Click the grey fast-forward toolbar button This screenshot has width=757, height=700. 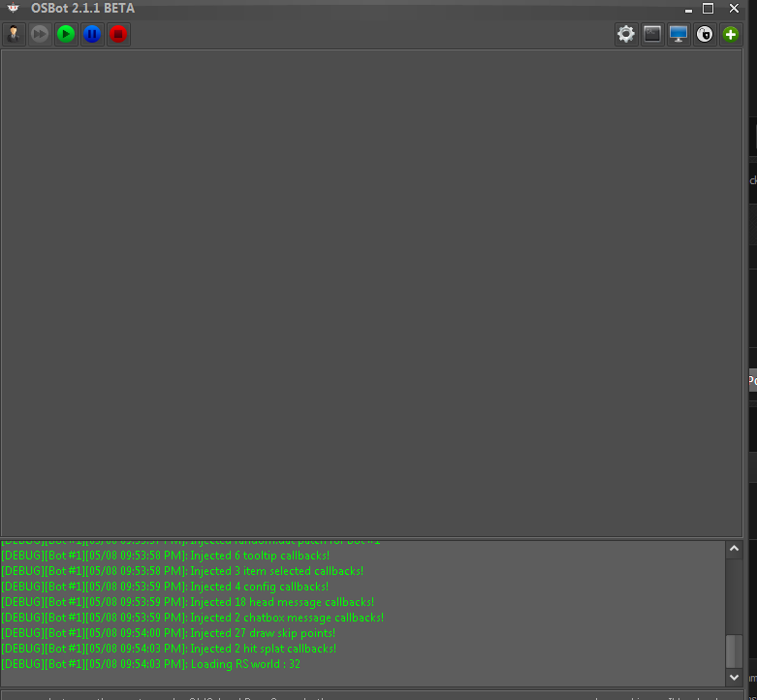point(40,34)
